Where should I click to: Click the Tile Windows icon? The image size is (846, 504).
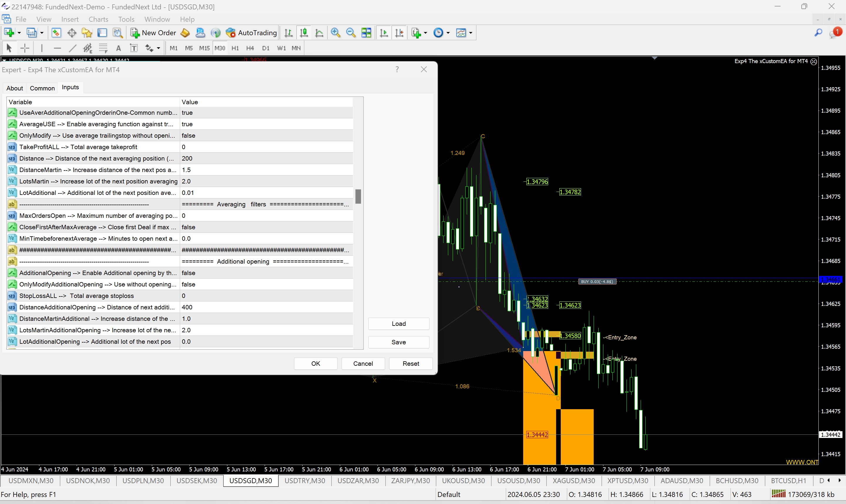coord(366,33)
